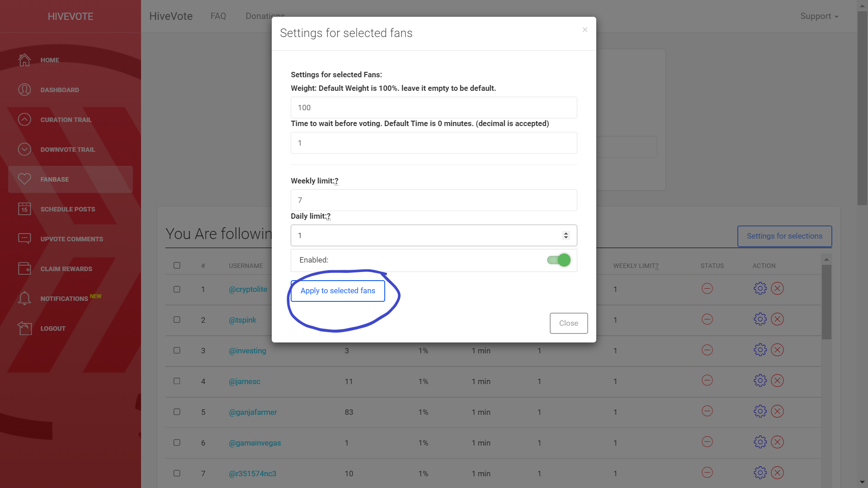Open the Support dropdown menu

[x=819, y=16]
